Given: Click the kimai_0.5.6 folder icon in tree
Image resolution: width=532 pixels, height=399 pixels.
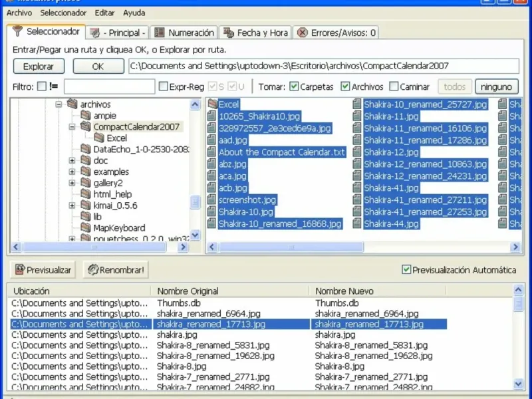Looking at the screenshot, I should pyautogui.click(x=86, y=205).
